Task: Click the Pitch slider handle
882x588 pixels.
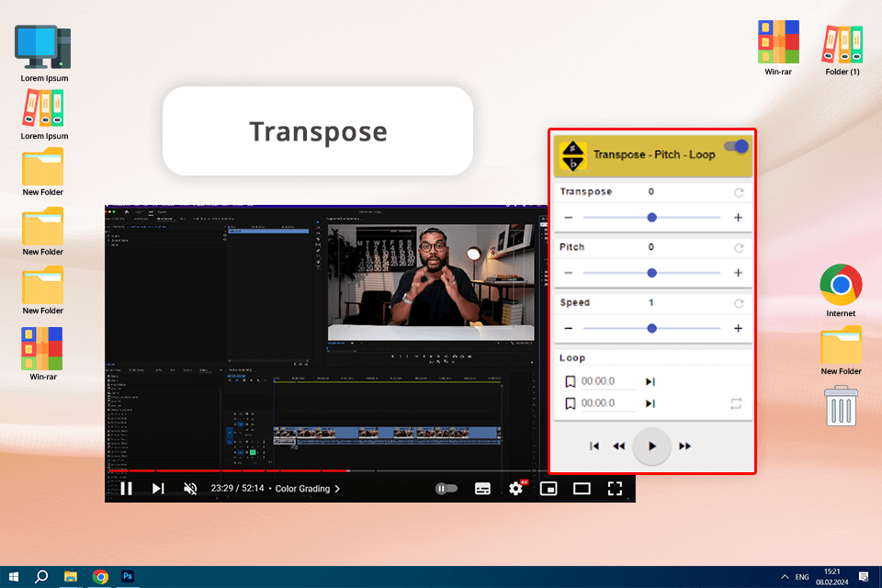Action: tap(651, 273)
